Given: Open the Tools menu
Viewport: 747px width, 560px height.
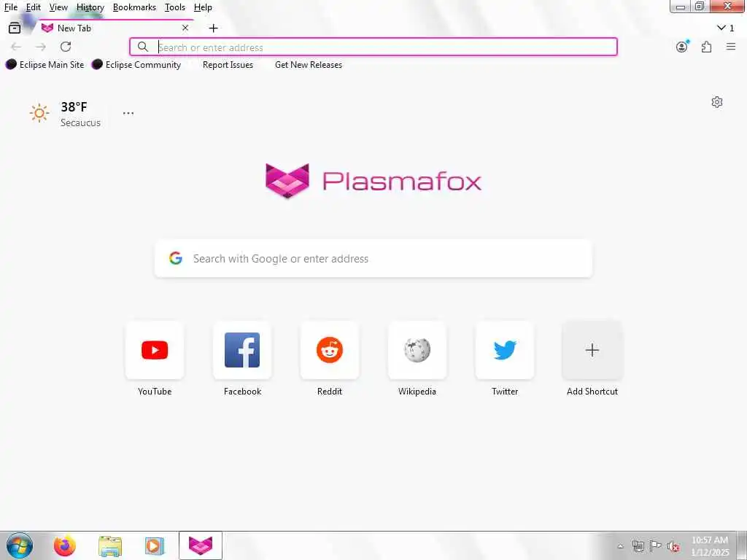Looking at the screenshot, I should pyautogui.click(x=175, y=7).
